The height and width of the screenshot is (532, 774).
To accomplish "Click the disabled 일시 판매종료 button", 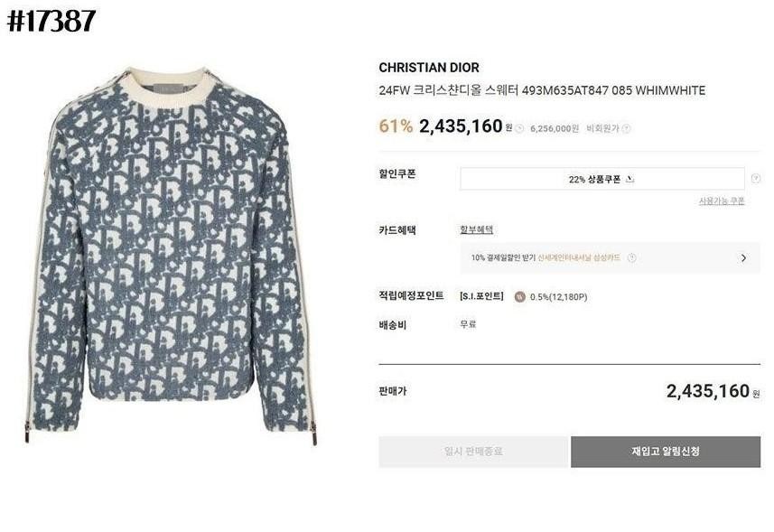I will tap(473, 452).
